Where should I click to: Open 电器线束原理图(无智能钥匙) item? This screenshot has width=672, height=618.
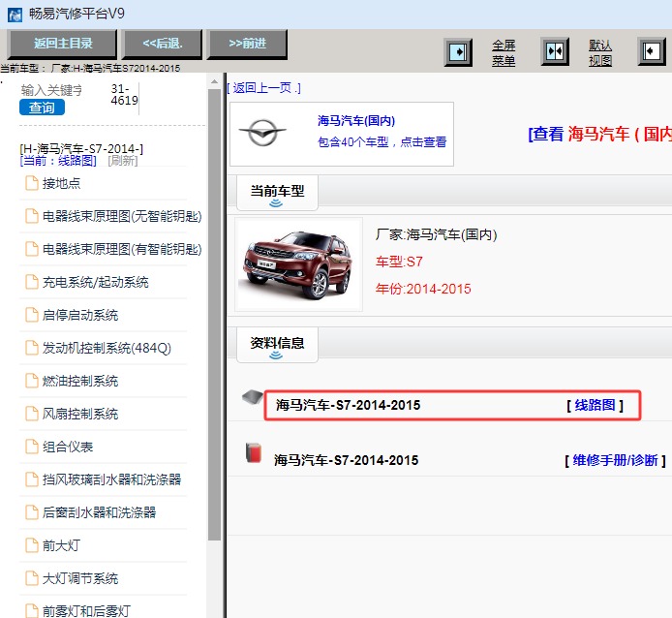click(x=122, y=217)
